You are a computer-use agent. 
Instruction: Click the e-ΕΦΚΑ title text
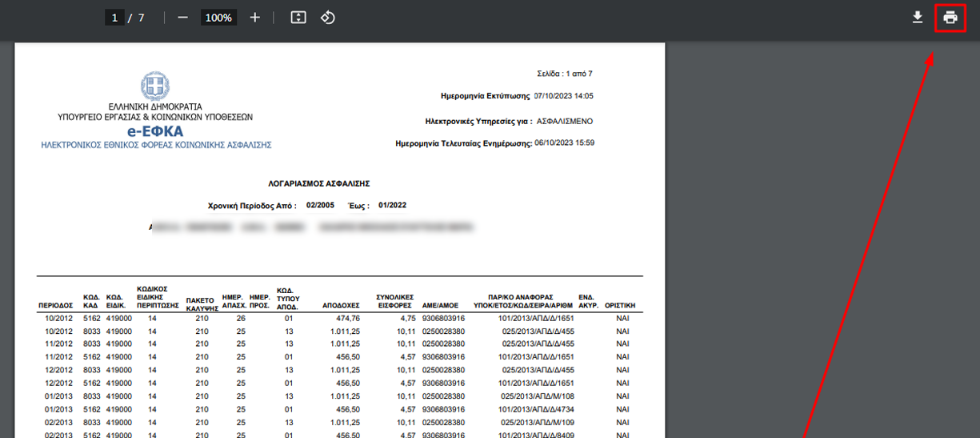(x=154, y=131)
